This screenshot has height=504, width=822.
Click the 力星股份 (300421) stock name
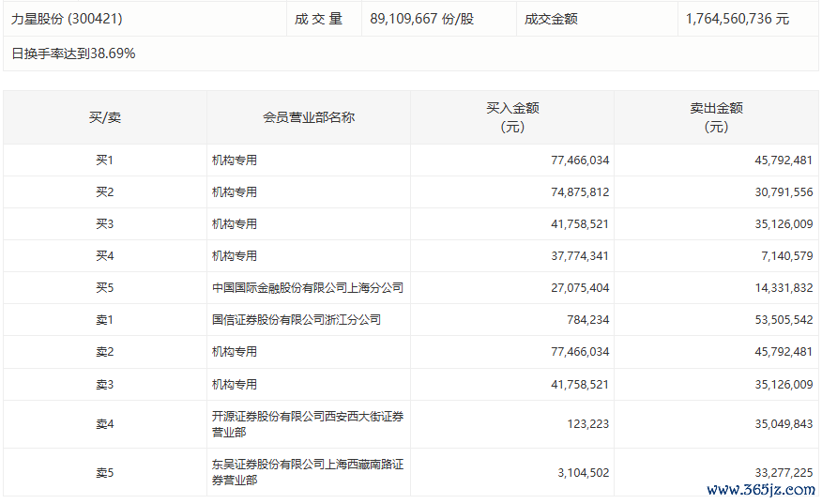[67, 19]
